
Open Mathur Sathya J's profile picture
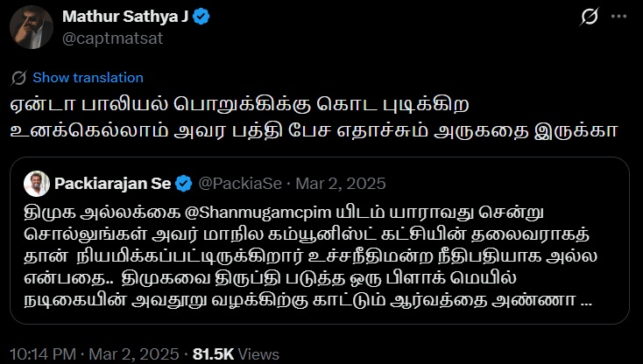tap(32, 27)
